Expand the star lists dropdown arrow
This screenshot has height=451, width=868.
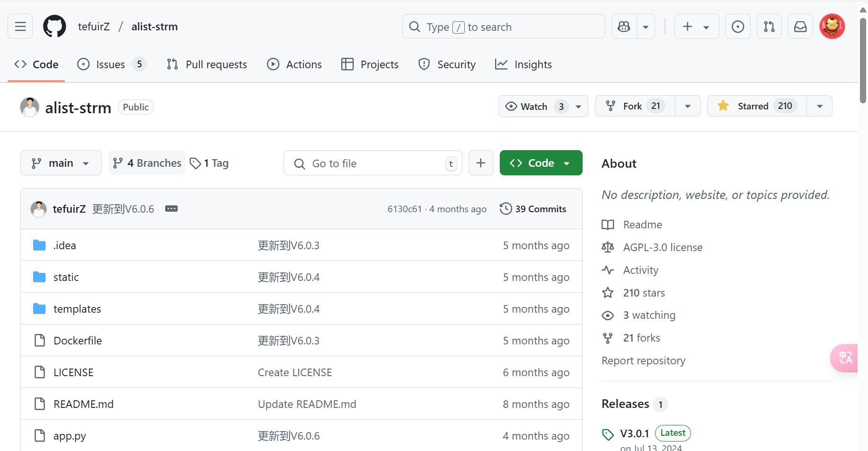(x=820, y=106)
